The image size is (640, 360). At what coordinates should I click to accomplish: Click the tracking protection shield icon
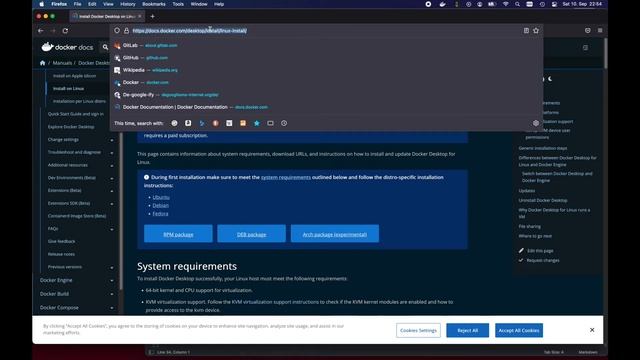pyautogui.click(x=117, y=31)
